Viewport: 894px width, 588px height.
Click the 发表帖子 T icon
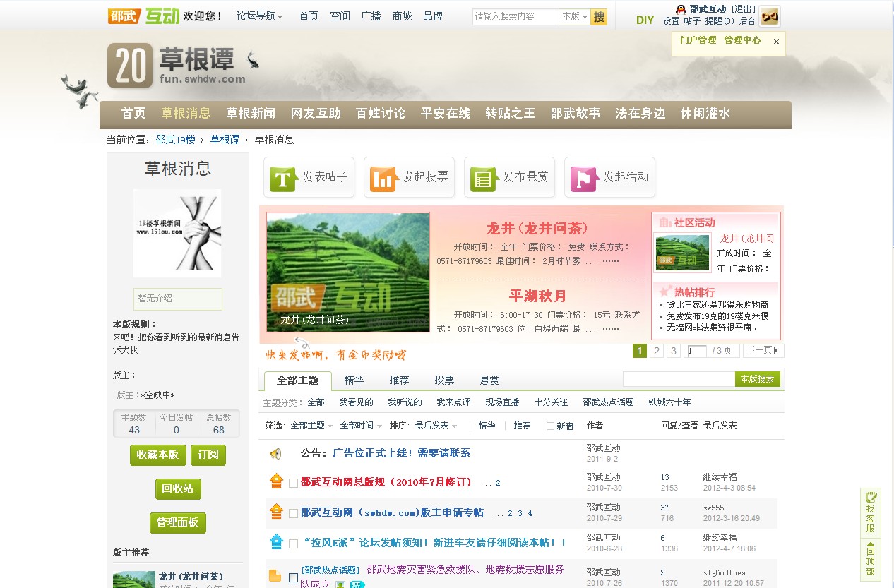click(282, 178)
